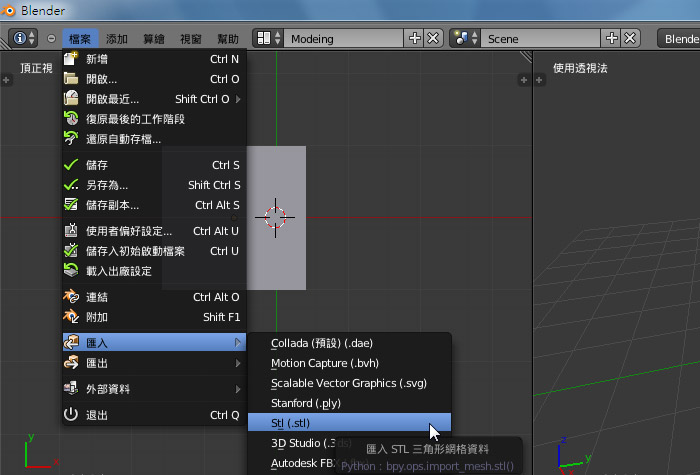
Task: Expand the 匯出 (Export) submenu
Action: [x=154, y=363]
